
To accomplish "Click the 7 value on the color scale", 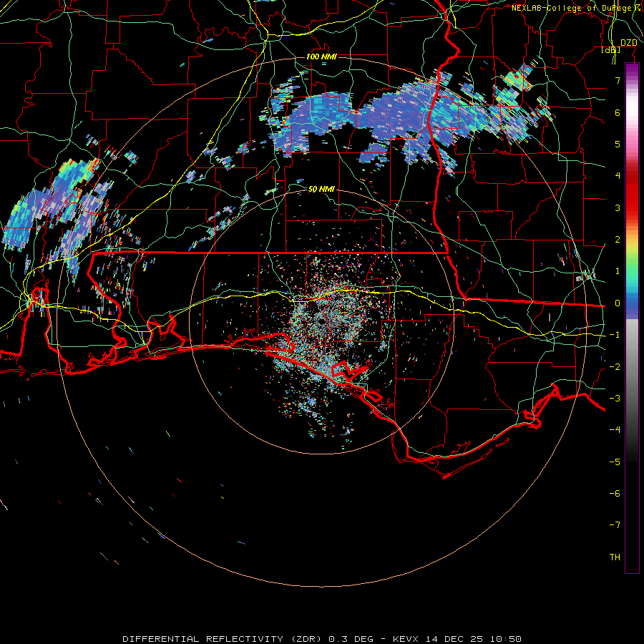I will 618,80.
